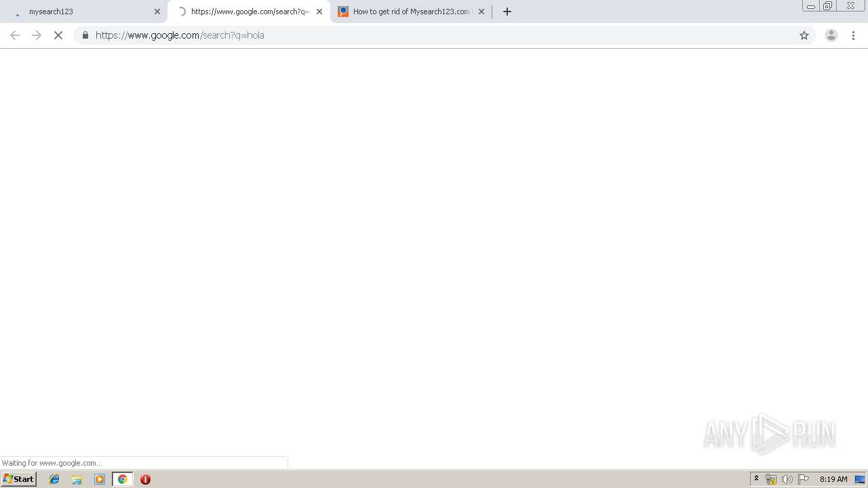Viewport: 868px width, 488px height.
Task: Open the volume speaker tray icon
Action: coord(787,479)
